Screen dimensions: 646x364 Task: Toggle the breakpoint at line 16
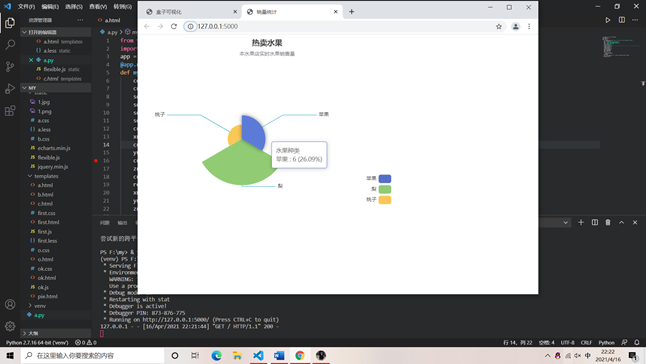[96, 161]
